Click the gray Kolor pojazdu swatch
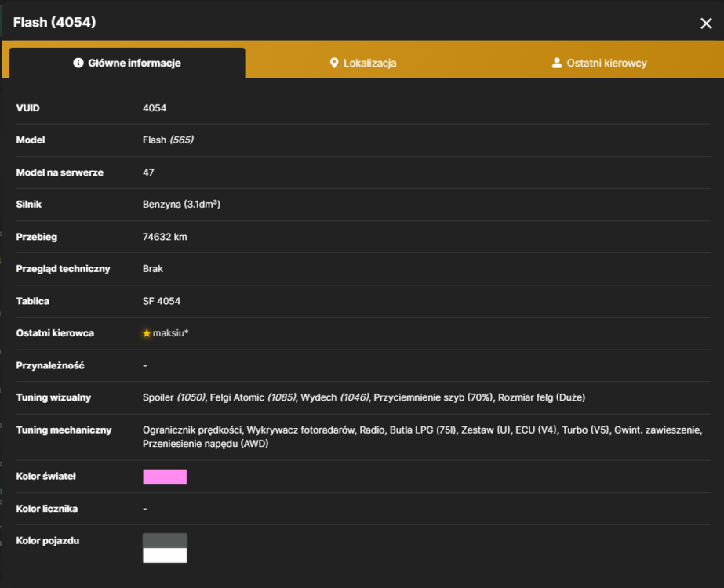This screenshot has width=724, height=588. [x=165, y=540]
